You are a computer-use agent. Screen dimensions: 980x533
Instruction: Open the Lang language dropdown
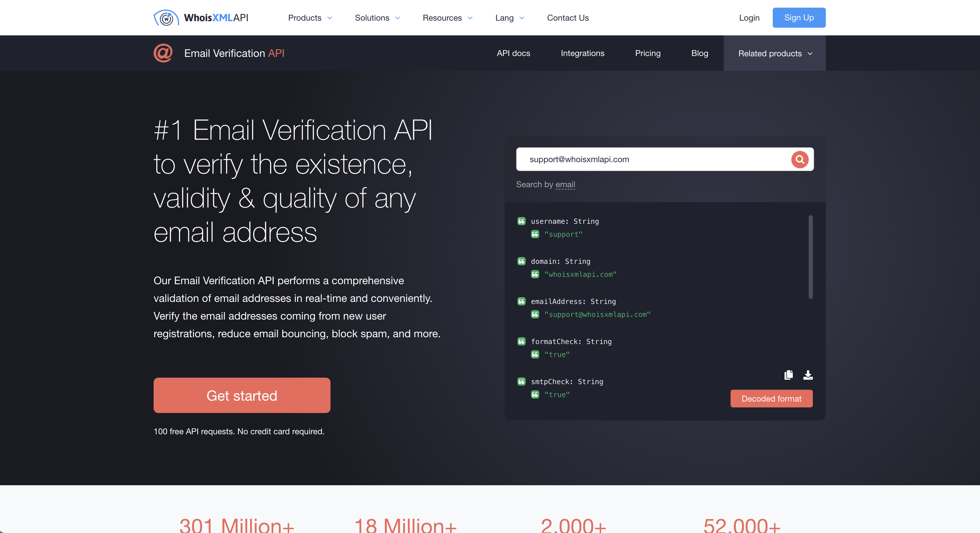(x=510, y=18)
